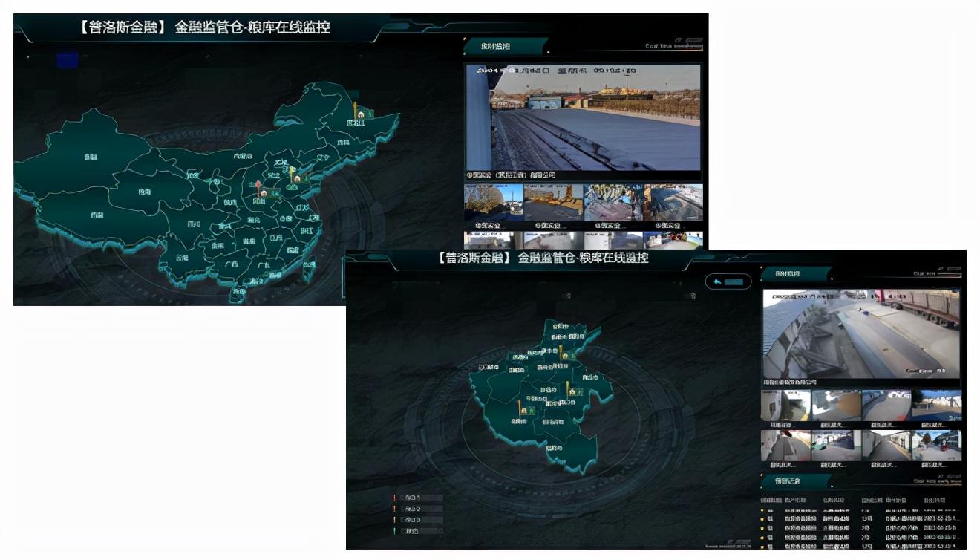Open the snow-covered yard main camera feed

[x=582, y=117]
